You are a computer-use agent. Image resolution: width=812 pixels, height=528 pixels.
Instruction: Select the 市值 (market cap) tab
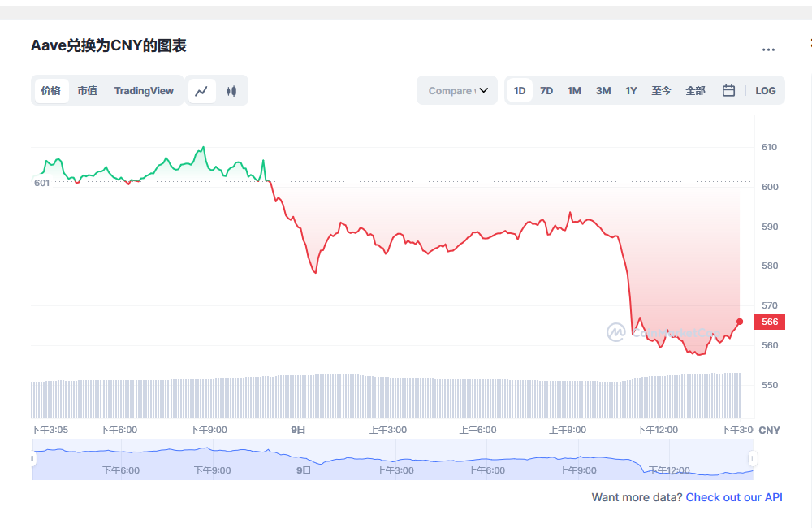pos(87,91)
